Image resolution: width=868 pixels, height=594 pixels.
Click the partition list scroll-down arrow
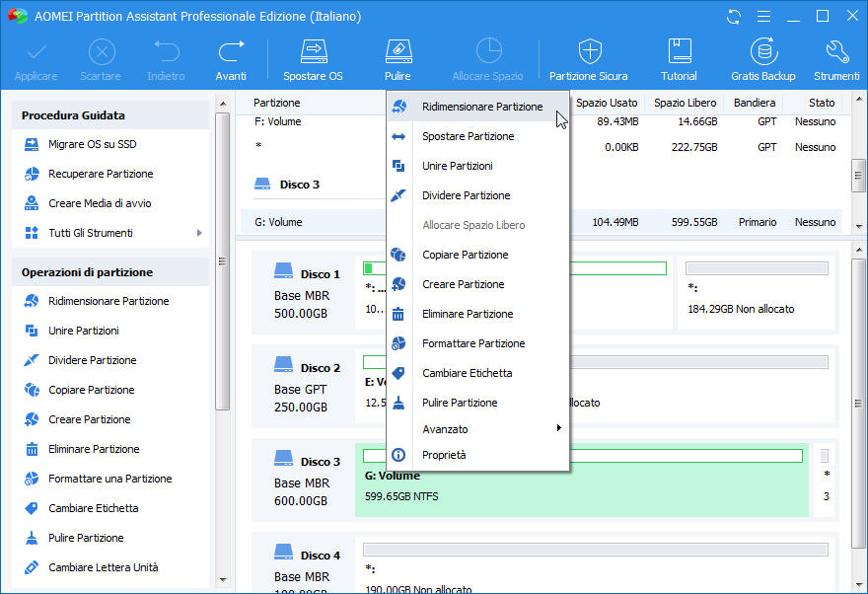pyautogui.click(x=858, y=226)
